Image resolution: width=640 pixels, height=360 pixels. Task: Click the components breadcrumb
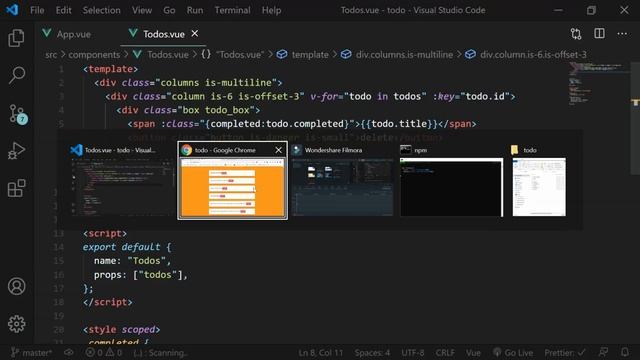tap(94, 55)
